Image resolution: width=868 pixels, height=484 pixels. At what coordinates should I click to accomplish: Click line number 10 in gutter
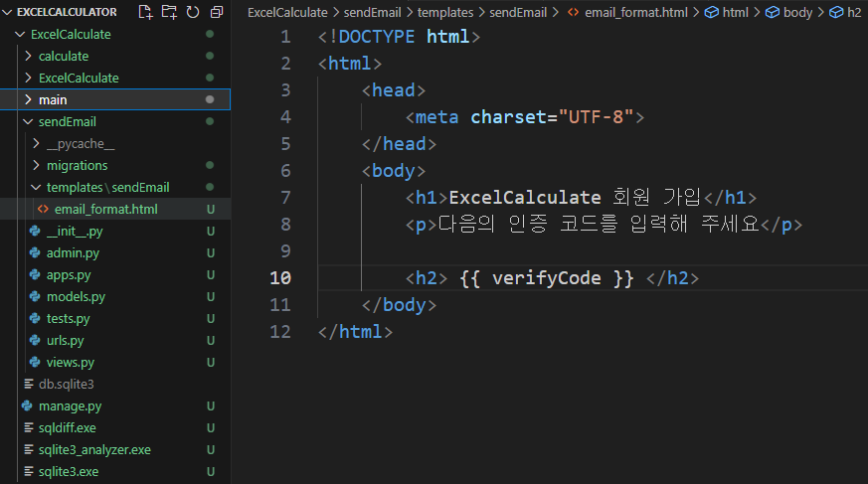[280, 277]
